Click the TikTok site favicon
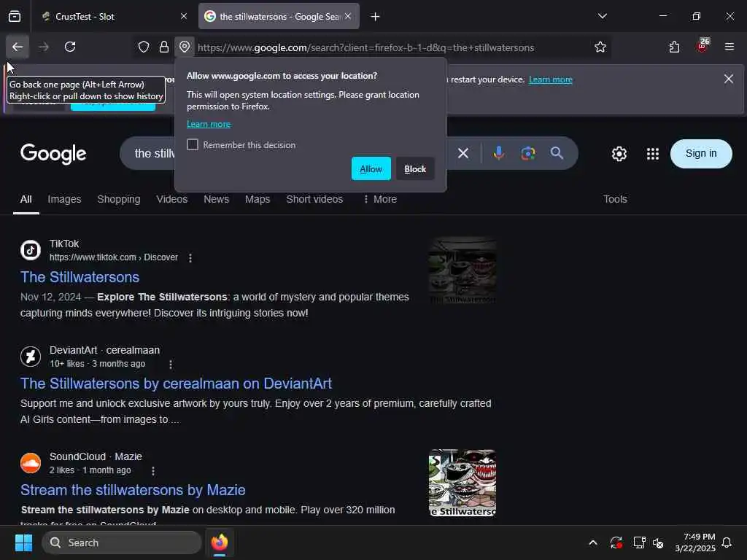 click(31, 250)
